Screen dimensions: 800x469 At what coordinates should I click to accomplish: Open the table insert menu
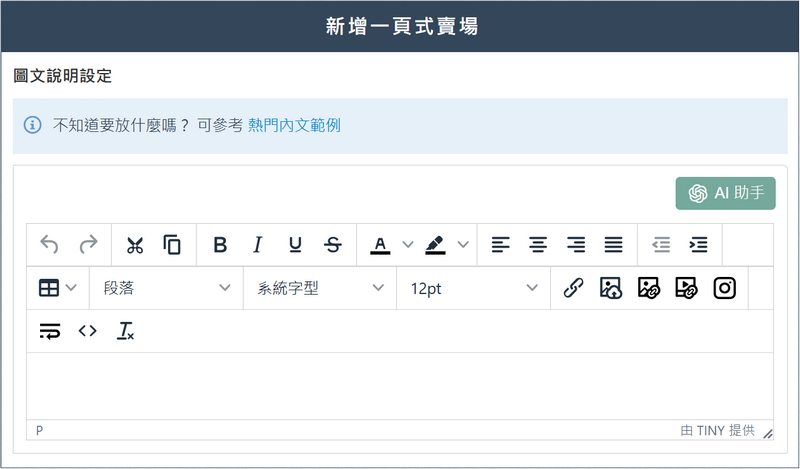pyautogui.click(x=58, y=288)
